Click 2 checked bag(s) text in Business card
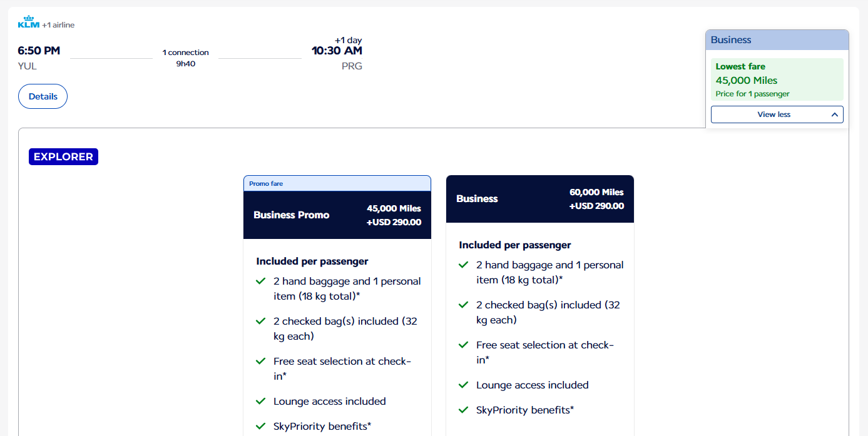This screenshot has height=436, width=868. click(x=548, y=313)
